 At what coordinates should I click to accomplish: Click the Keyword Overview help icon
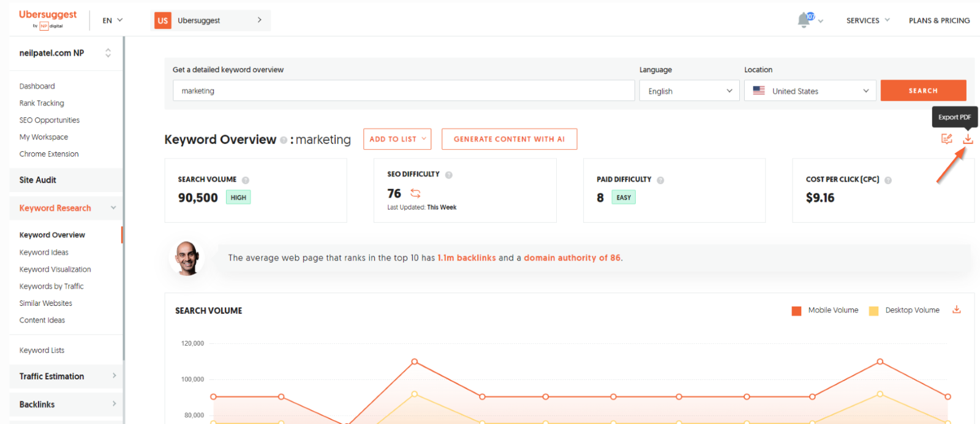[x=284, y=140]
